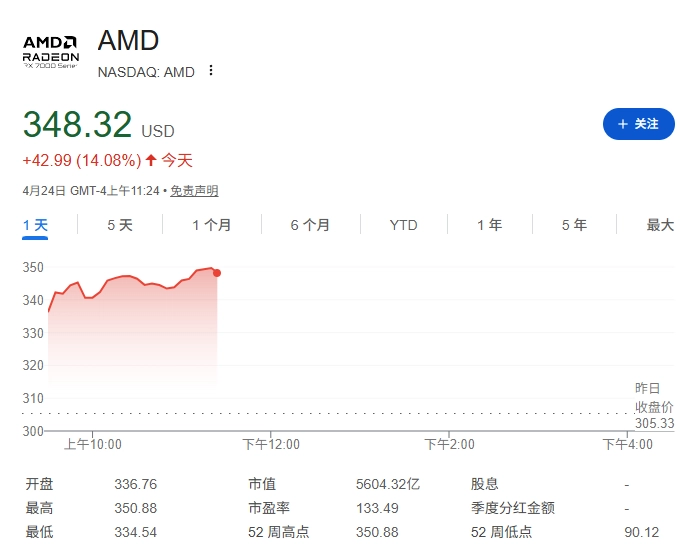Click the 上午10:00 time axis marker
The image size is (685, 557).
[x=93, y=444]
